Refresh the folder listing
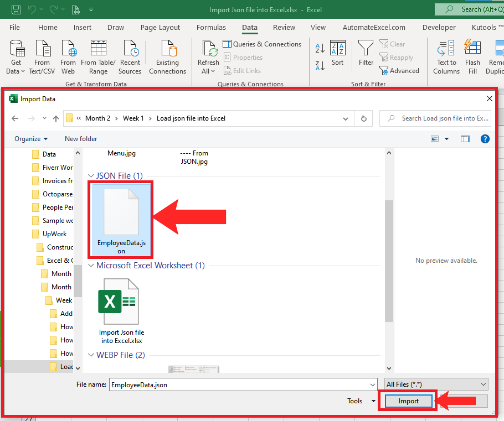Image resolution: width=504 pixels, height=421 pixels. click(x=363, y=118)
